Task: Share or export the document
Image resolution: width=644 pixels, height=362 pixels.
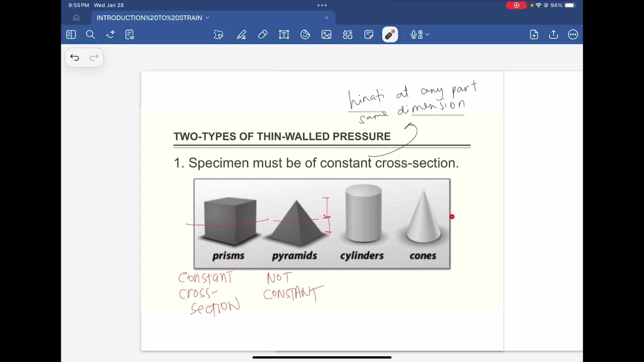Action: click(x=553, y=35)
